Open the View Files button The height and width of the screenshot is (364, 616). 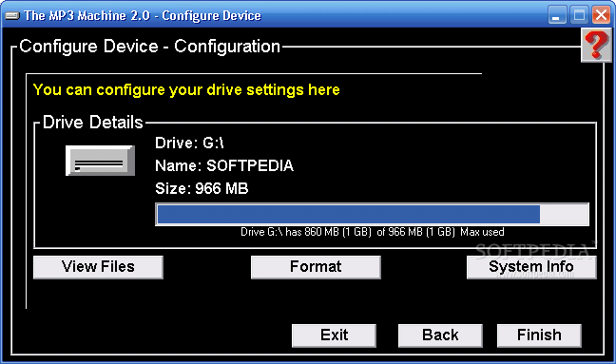(98, 267)
